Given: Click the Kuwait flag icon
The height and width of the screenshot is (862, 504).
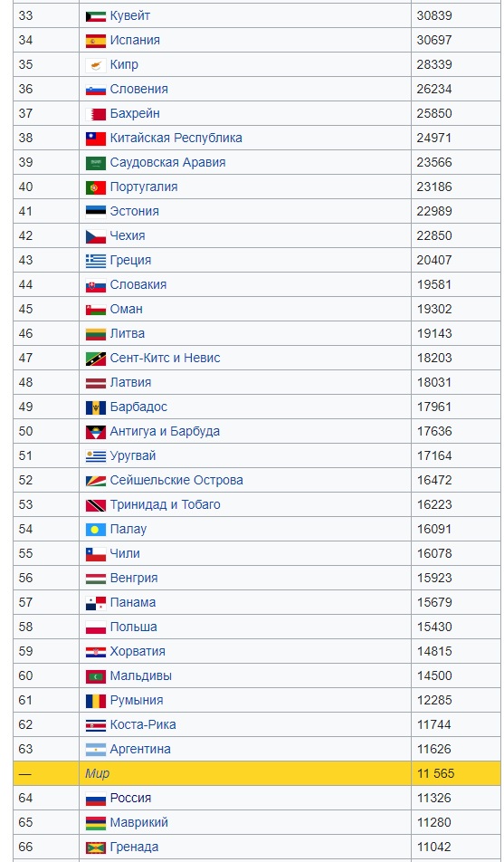Looking at the screenshot, I should coord(96,16).
